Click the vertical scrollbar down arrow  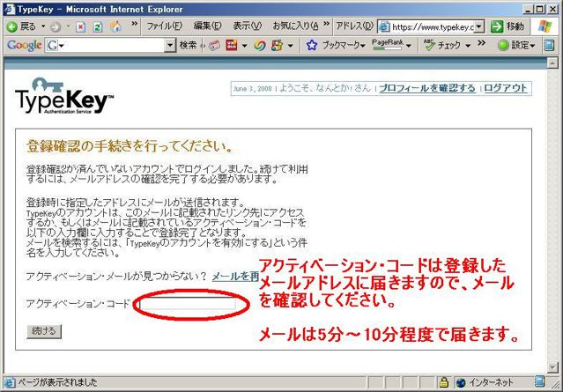552,367
